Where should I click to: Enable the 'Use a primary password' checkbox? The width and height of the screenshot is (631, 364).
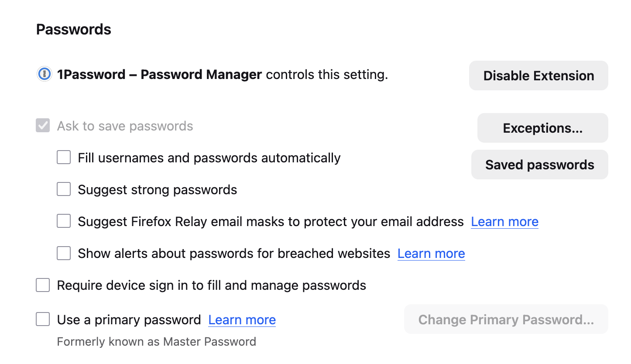pyautogui.click(x=43, y=319)
